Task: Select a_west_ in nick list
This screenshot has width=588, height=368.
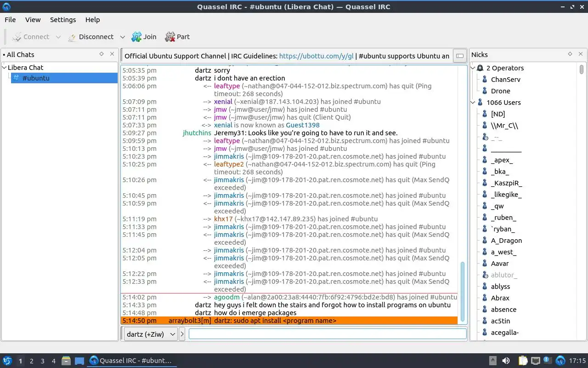Action: [503, 252]
